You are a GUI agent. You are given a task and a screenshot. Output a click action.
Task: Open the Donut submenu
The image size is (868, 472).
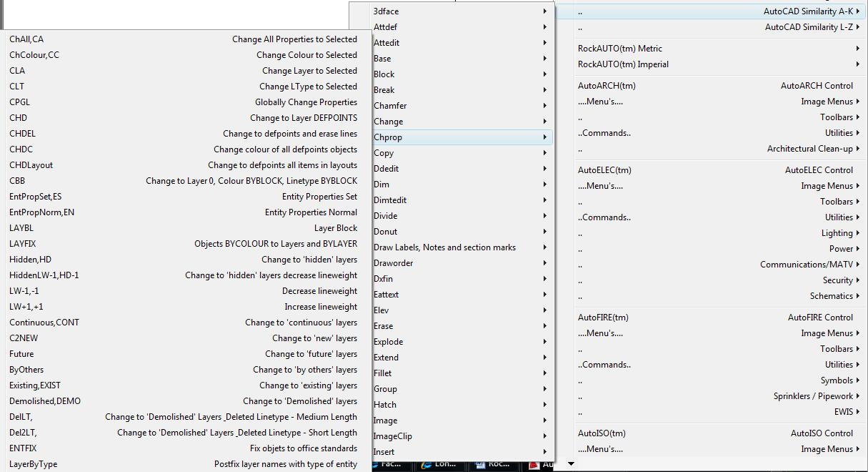(x=462, y=232)
